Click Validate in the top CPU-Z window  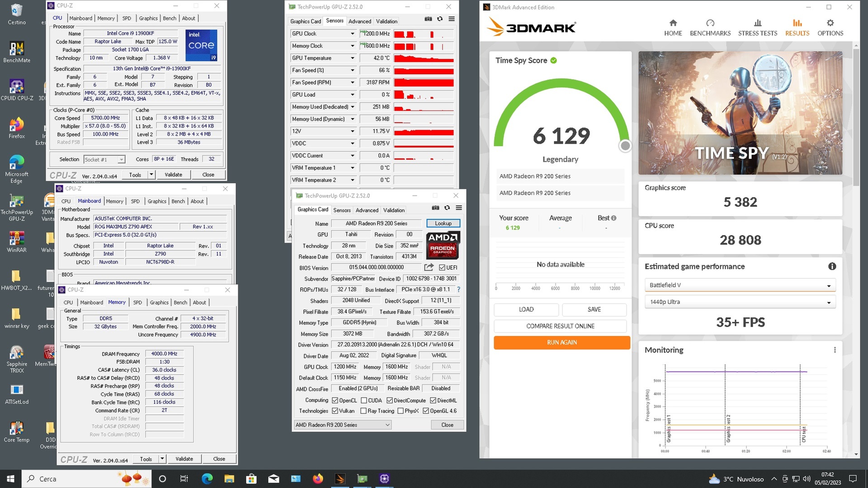tap(173, 175)
